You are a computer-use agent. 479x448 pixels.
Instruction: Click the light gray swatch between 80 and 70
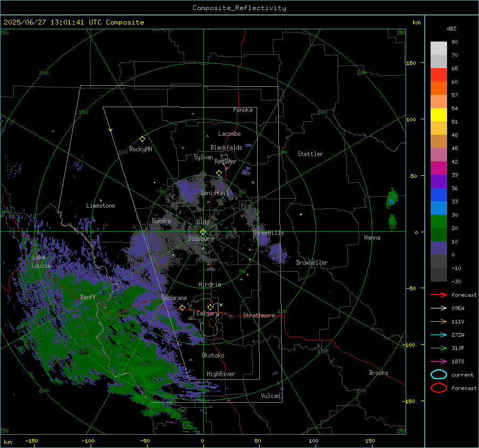click(439, 48)
